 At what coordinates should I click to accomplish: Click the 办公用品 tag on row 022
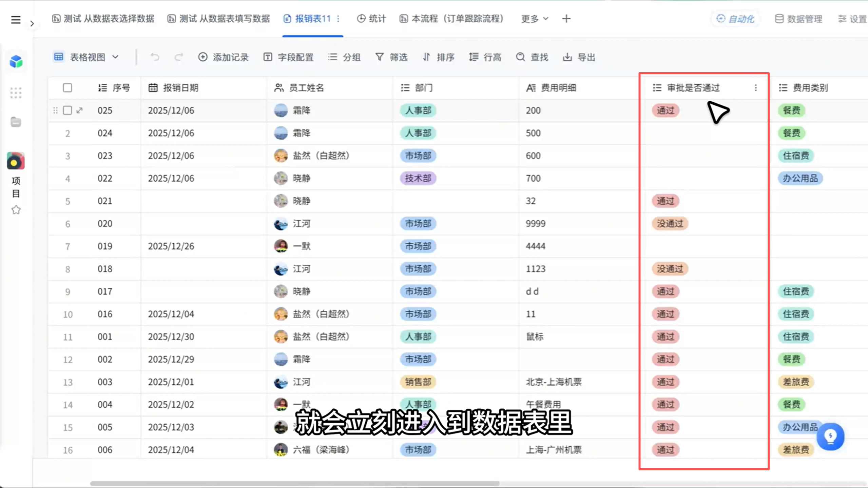800,178
